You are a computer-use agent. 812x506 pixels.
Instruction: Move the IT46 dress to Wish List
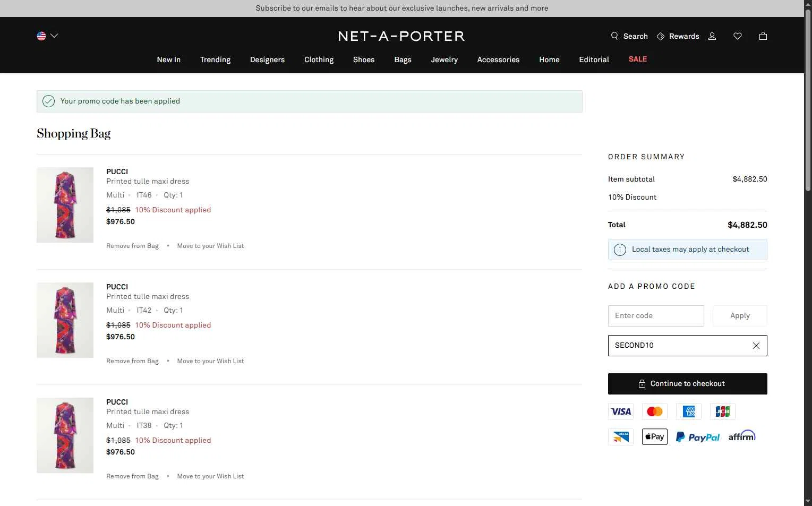[210, 246]
